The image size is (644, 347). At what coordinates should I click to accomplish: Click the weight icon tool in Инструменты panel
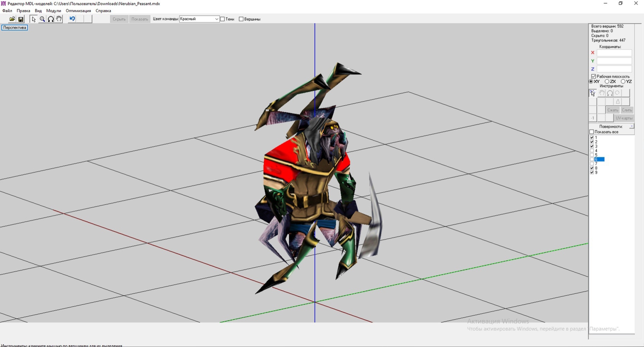(618, 101)
